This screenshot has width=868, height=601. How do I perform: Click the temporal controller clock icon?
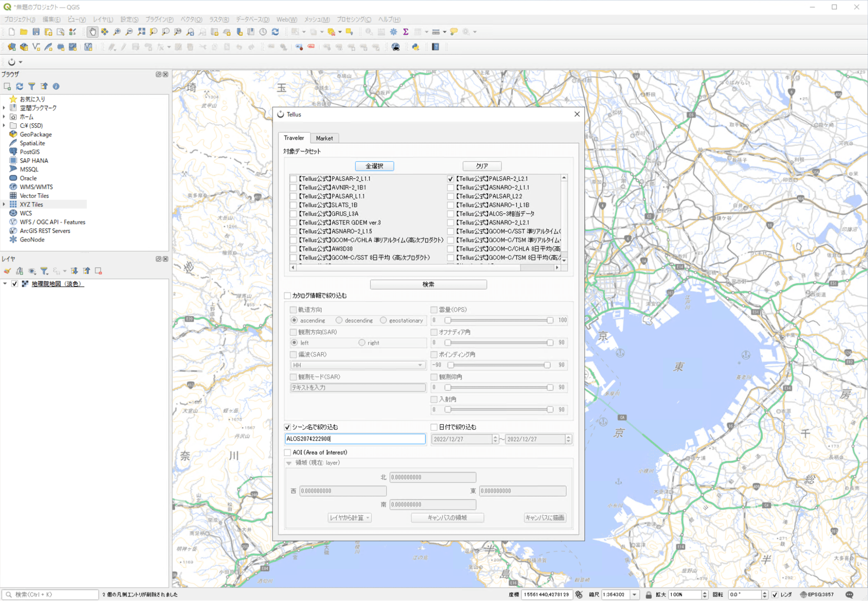[x=263, y=32]
